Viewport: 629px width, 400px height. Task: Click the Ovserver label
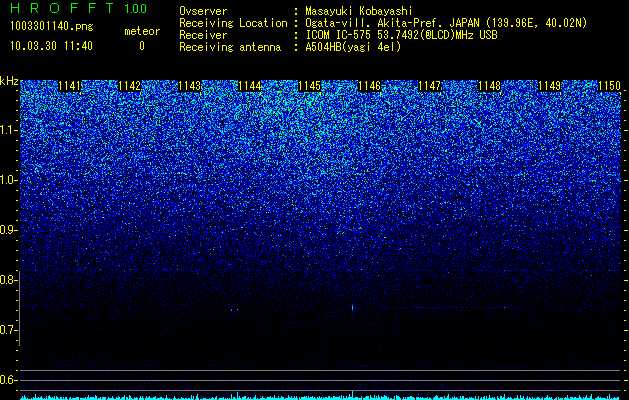pyautogui.click(x=203, y=11)
